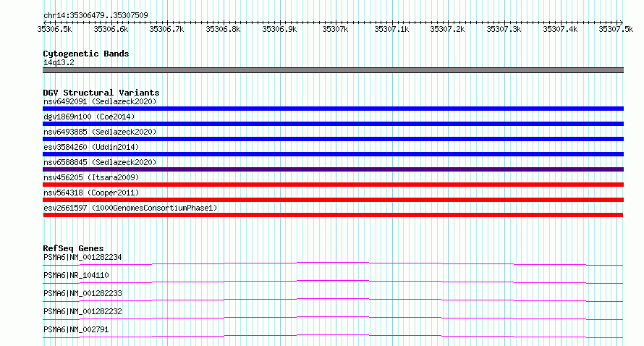Select the blue bar for dgv1869n100
The image size is (644, 346).
coord(333,124)
